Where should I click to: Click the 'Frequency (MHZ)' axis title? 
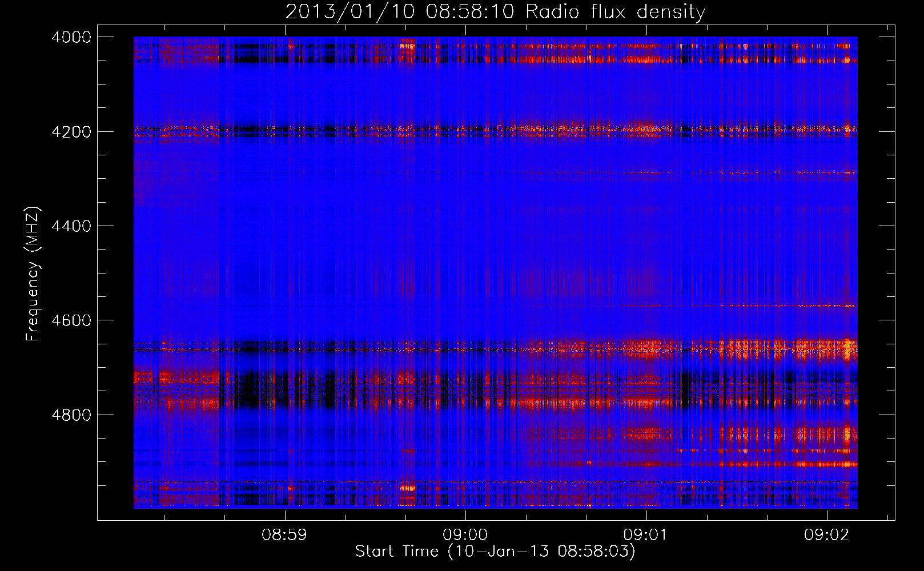pyautogui.click(x=33, y=274)
